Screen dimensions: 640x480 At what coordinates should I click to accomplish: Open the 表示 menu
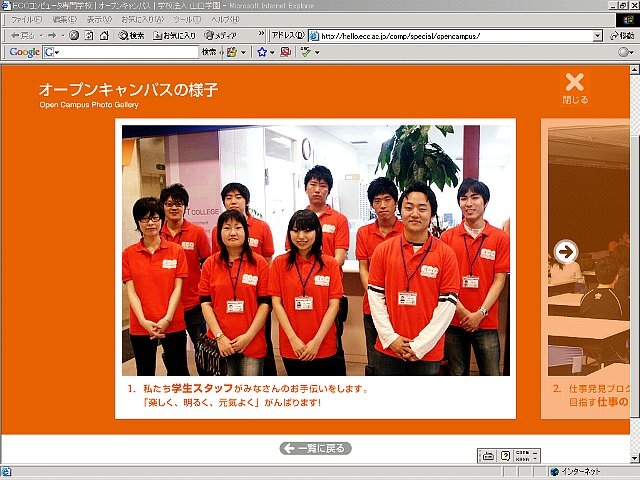(x=98, y=19)
